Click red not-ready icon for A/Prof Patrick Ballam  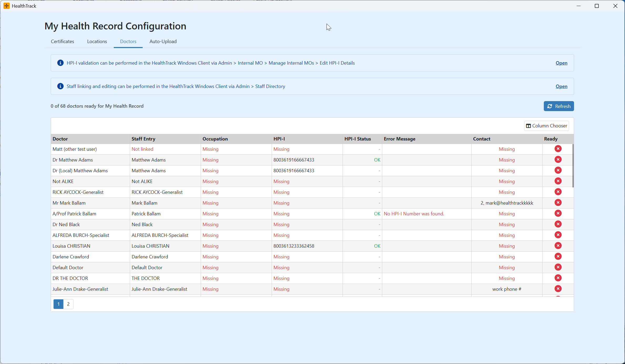click(x=558, y=213)
